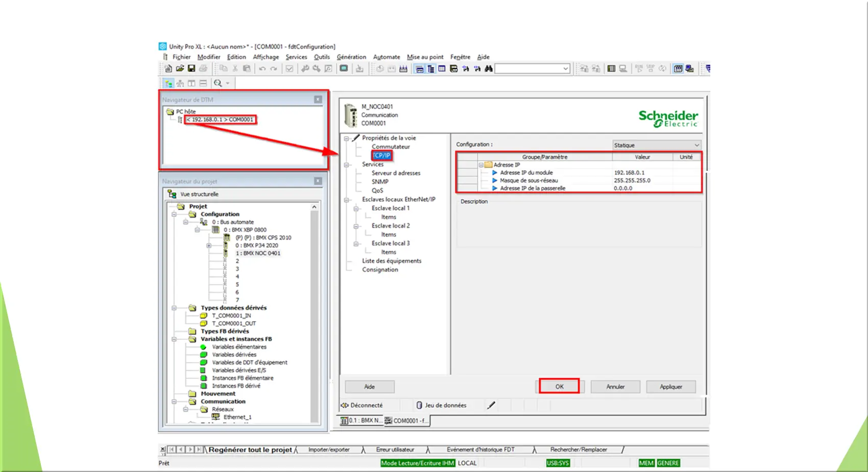
Task: Click the RUN automate toolbar icon
Action: pos(639,68)
